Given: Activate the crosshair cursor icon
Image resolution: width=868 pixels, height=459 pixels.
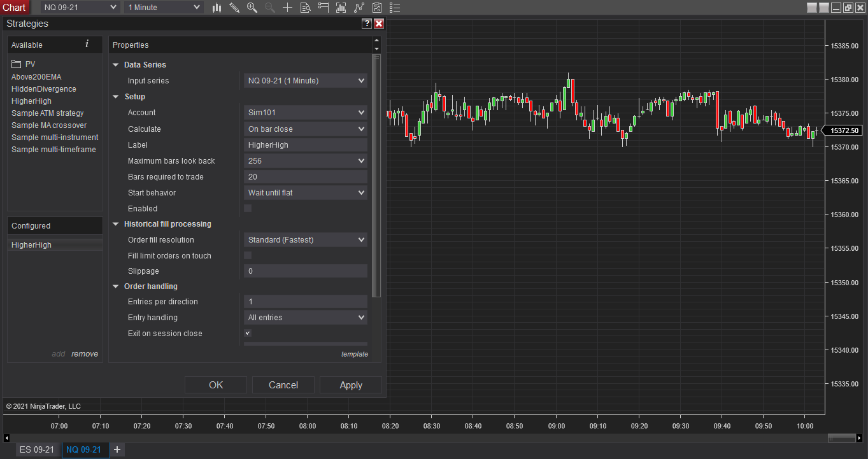Looking at the screenshot, I should tap(288, 8).
